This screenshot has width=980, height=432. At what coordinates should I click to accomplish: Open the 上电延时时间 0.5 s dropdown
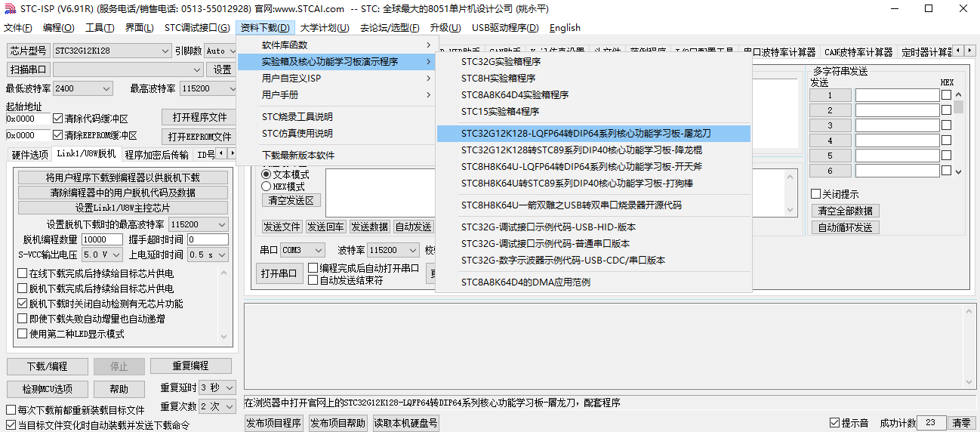[208, 255]
